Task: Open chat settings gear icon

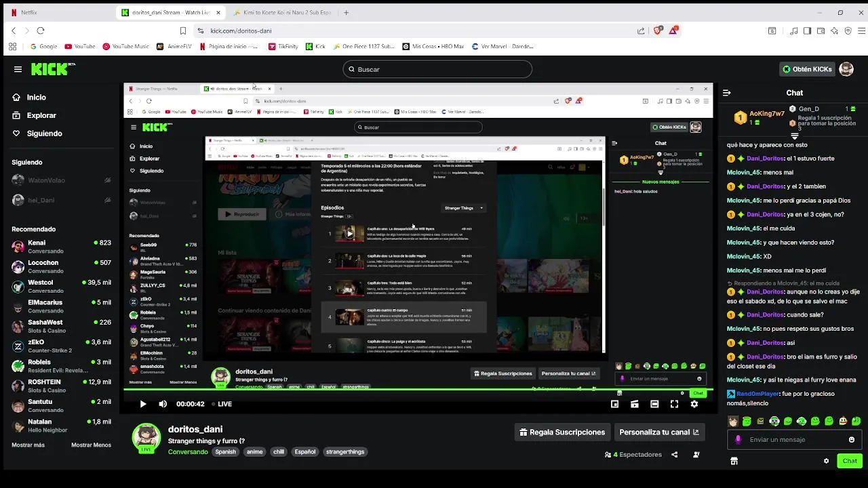Action: pyautogui.click(x=826, y=461)
